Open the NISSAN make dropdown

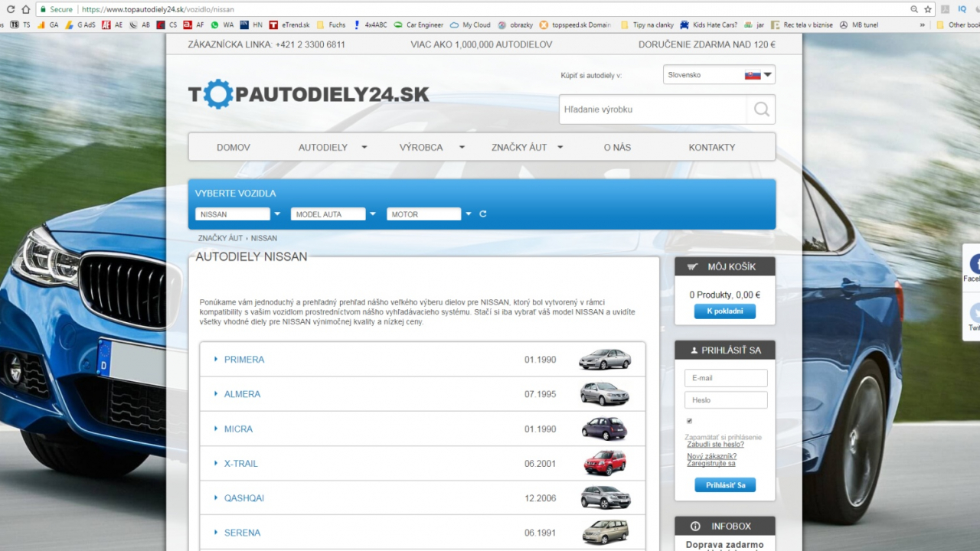tap(238, 214)
